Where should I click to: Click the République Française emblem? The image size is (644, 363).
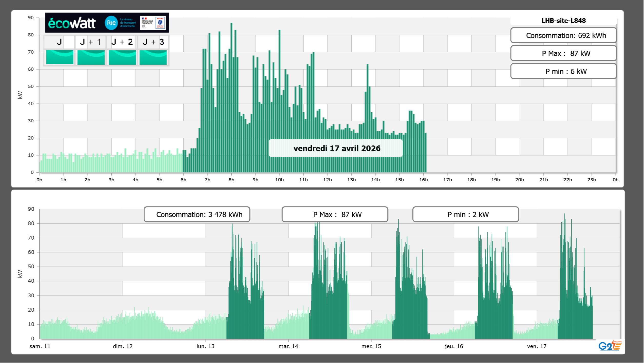click(x=147, y=23)
